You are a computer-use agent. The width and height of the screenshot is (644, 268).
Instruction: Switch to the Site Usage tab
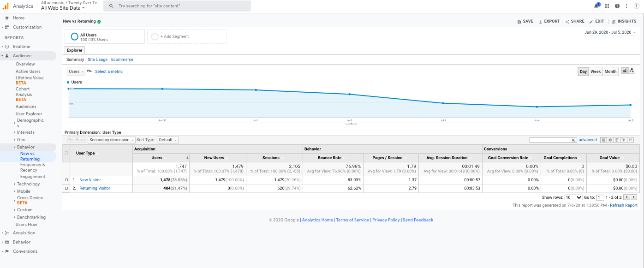click(97, 60)
